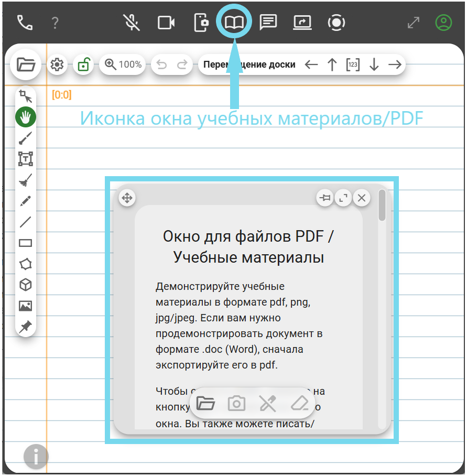Open the study materials/PDF window icon

pyautogui.click(x=234, y=23)
